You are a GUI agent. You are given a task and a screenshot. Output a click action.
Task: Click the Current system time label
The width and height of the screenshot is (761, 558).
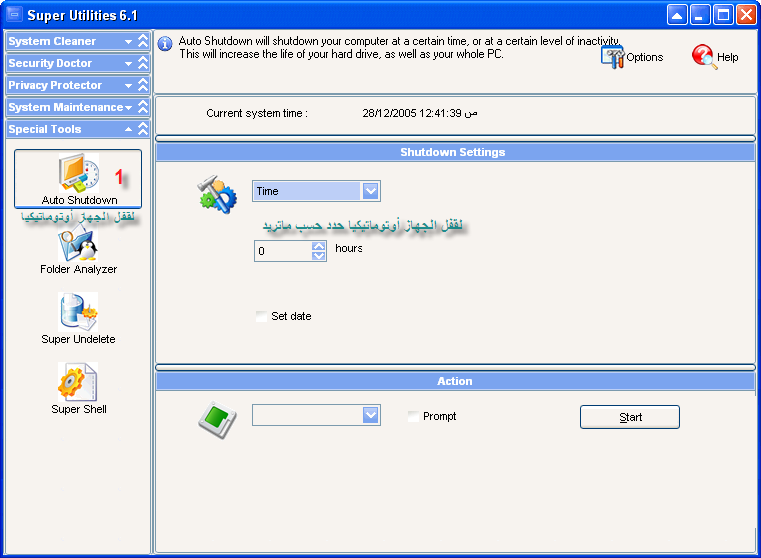pyautogui.click(x=257, y=114)
